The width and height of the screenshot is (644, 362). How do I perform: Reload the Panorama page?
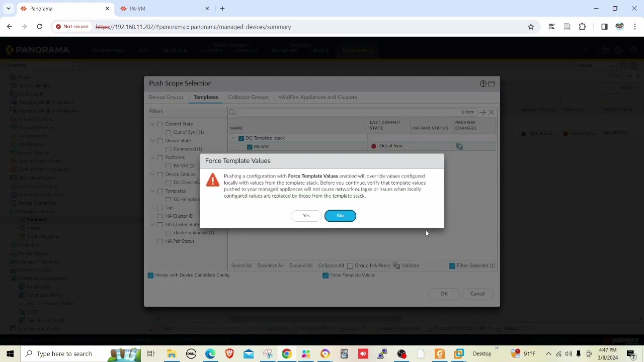39,27
